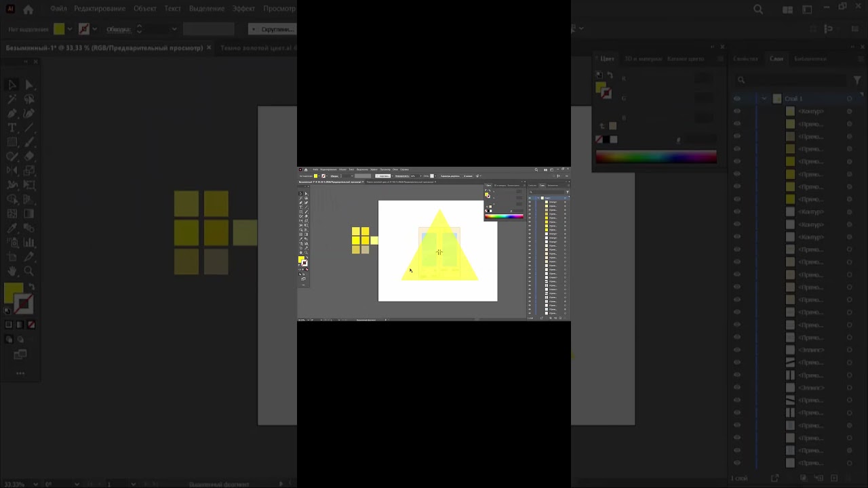Viewport: 868px width, 488px height.
Task: Select the Zoom tool in large dimmed toolbar
Action: point(29,271)
